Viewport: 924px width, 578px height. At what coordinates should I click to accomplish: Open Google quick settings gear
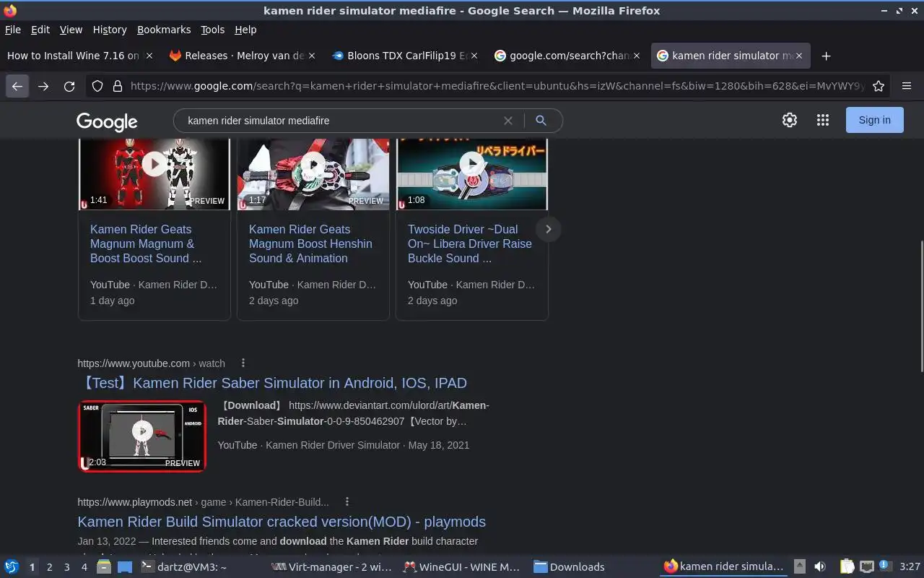click(790, 120)
